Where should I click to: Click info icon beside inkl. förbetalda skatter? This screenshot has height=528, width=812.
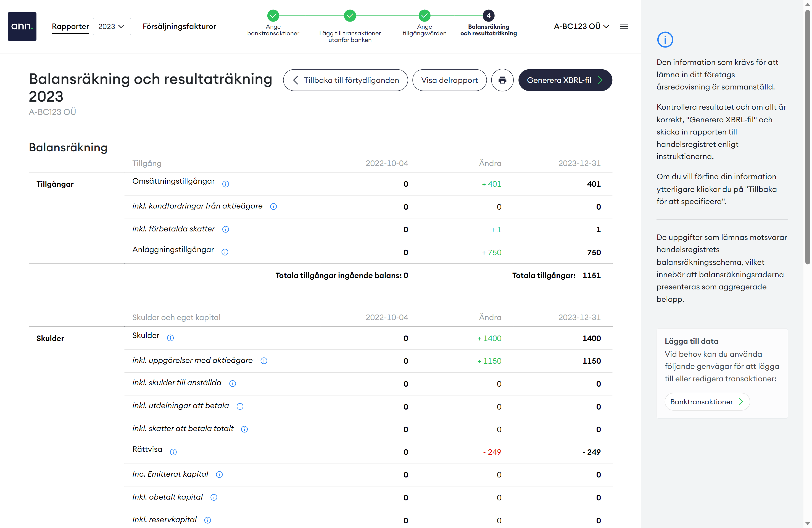tap(226, 229)
